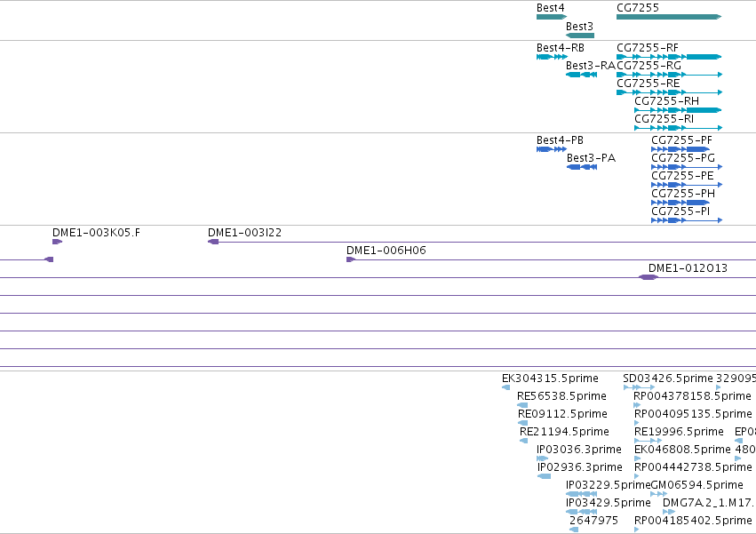This screenshot has height=534, width=756.
Task: Click the CG7255-PE label
Action: [x=682, y=176]
